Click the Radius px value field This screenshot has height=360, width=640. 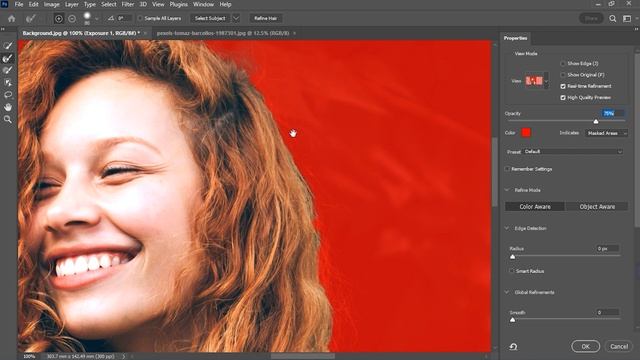(607, 249)
